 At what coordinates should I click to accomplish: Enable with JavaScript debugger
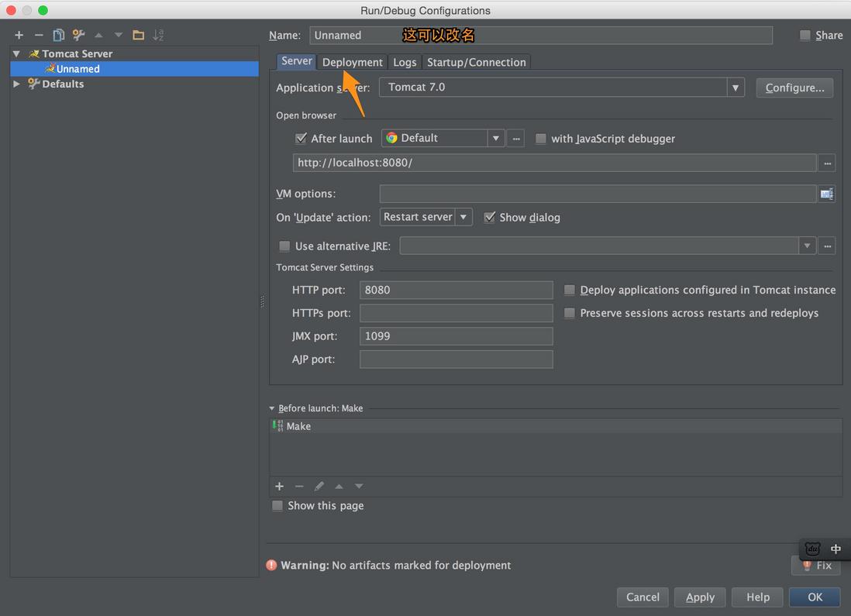[x=540, y=139]
